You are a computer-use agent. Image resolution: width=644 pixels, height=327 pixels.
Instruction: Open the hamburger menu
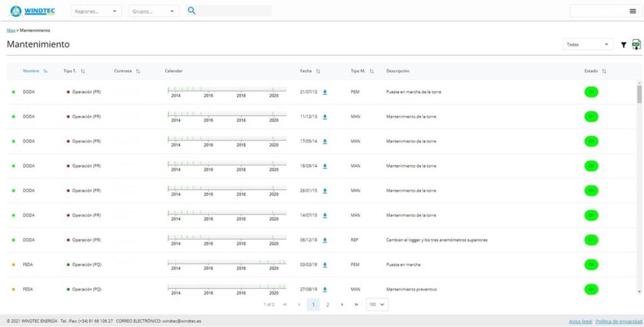tap(633, 11)
